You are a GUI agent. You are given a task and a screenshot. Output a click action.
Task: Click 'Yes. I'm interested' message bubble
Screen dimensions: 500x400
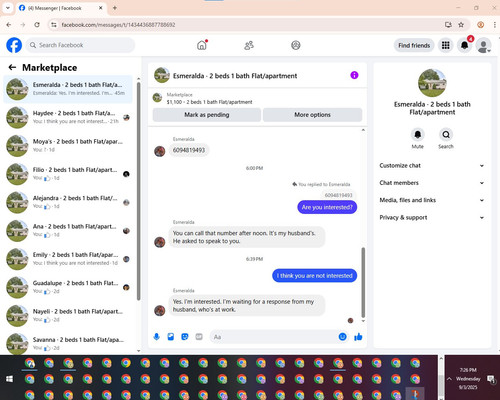(x=247, y=306)
